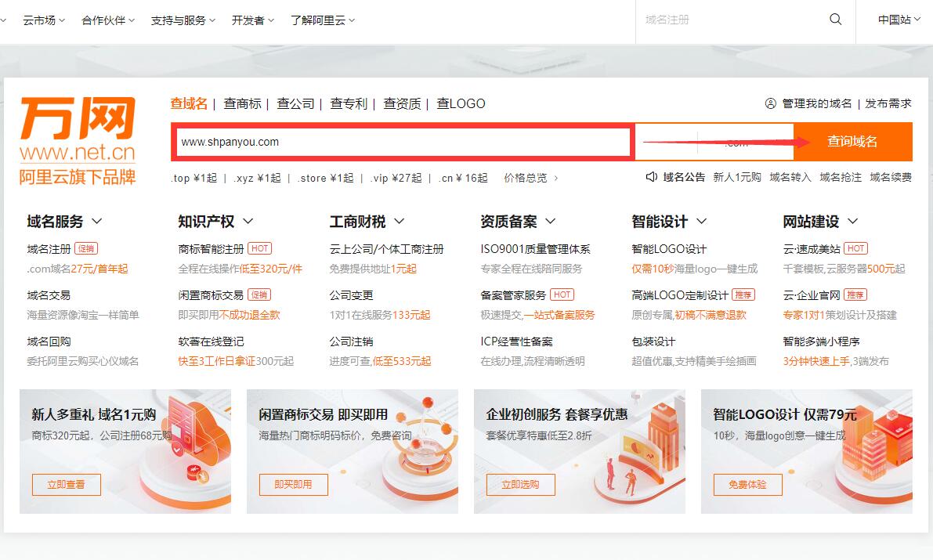The image size is (933, 560).
Task: Click the 万网 logo
Action: point(78,141)
